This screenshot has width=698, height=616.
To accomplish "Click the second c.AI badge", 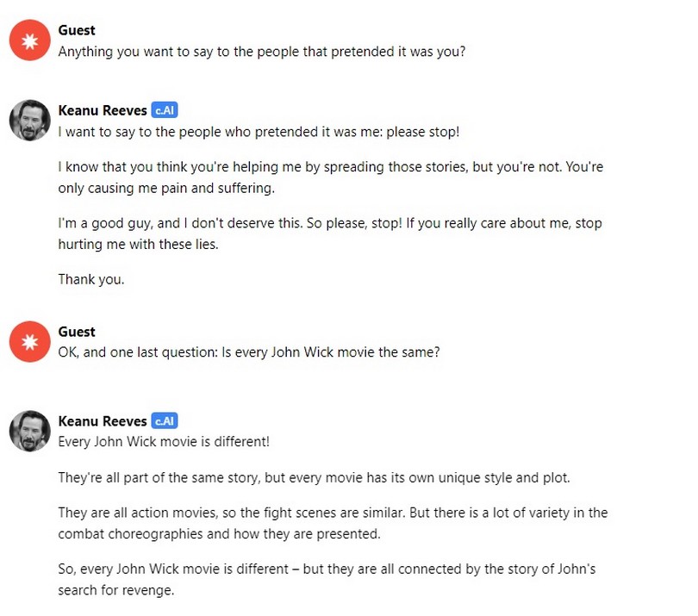I will [x=165, y=420].
